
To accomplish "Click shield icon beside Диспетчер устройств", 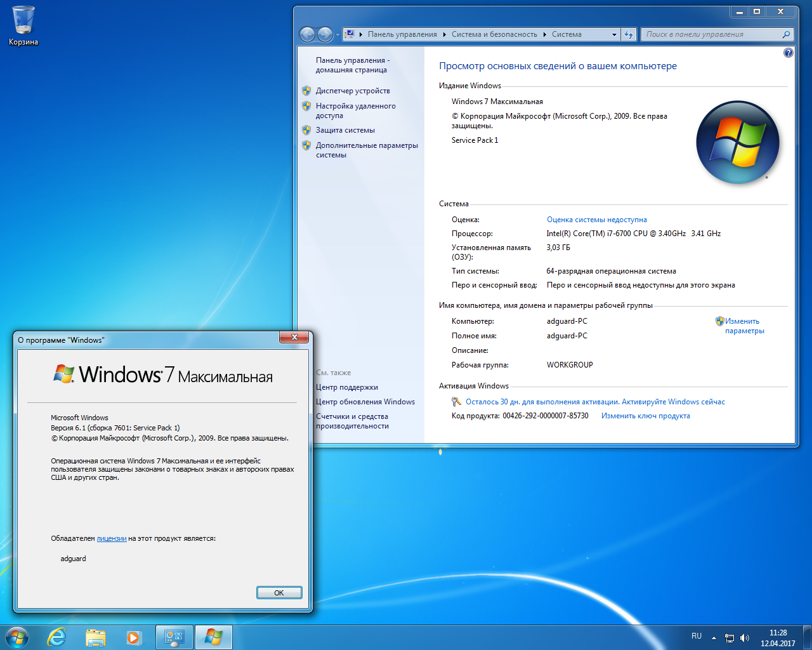I will 306,91.
